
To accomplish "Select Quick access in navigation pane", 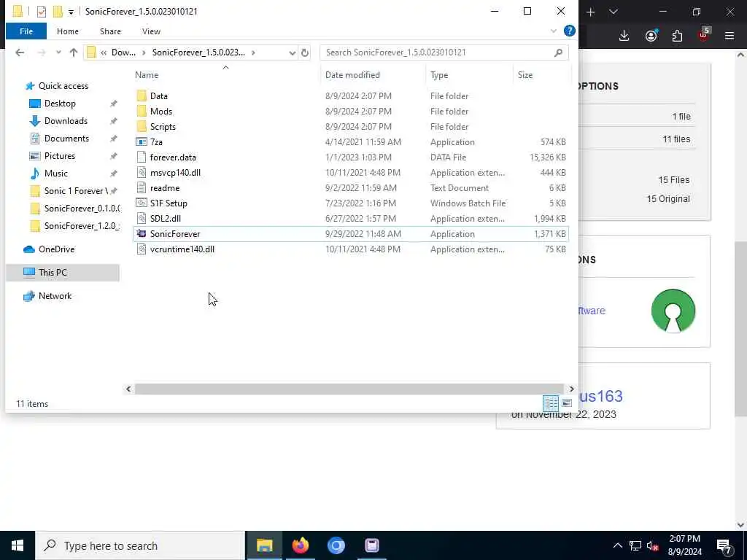I will (x=63, y=86).
